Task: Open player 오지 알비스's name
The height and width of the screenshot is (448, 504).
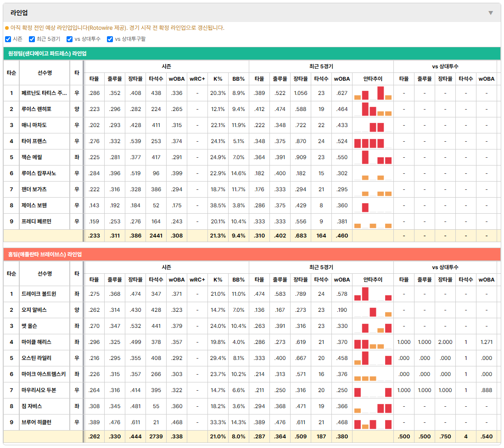Action: [x=34, y=310]
